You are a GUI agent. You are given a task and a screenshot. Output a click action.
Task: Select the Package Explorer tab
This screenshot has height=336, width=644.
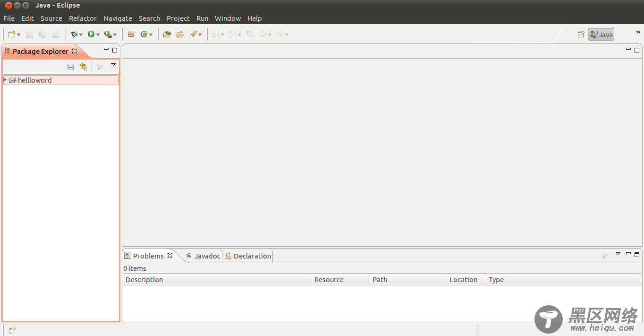click(x=41, y=51)
